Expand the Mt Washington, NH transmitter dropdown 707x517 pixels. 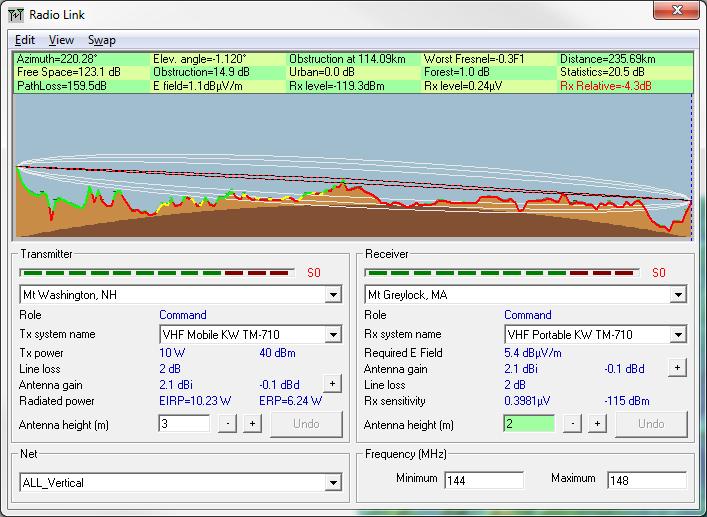[x=333, y=296]
